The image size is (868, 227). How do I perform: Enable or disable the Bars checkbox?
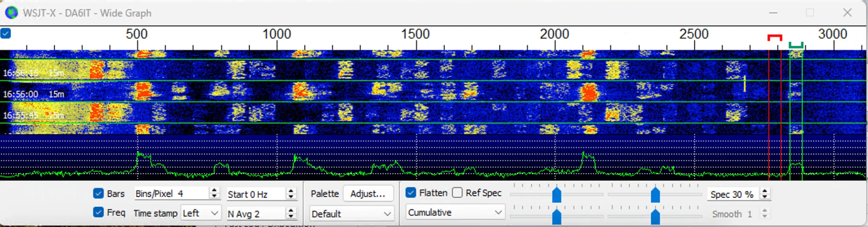[98, 193]
